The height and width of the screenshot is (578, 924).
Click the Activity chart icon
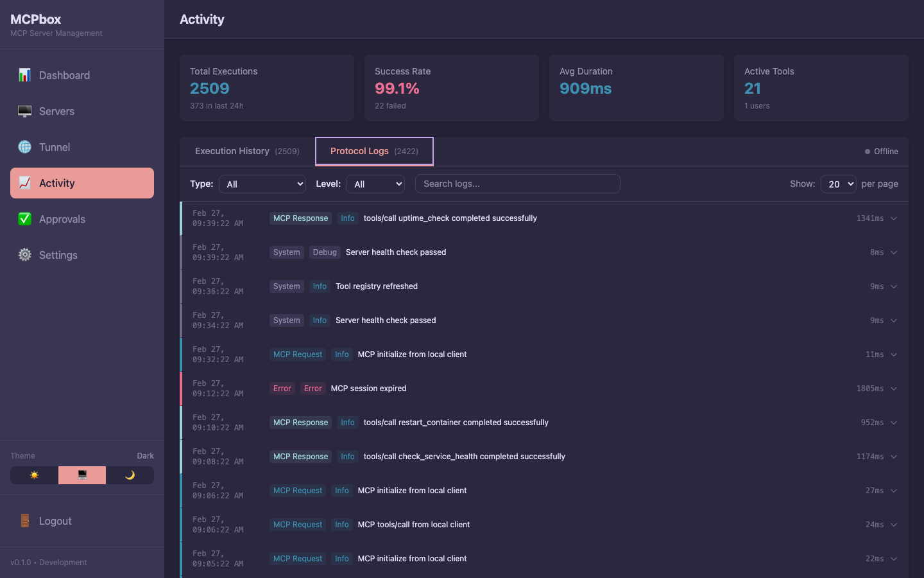point(24,183)
